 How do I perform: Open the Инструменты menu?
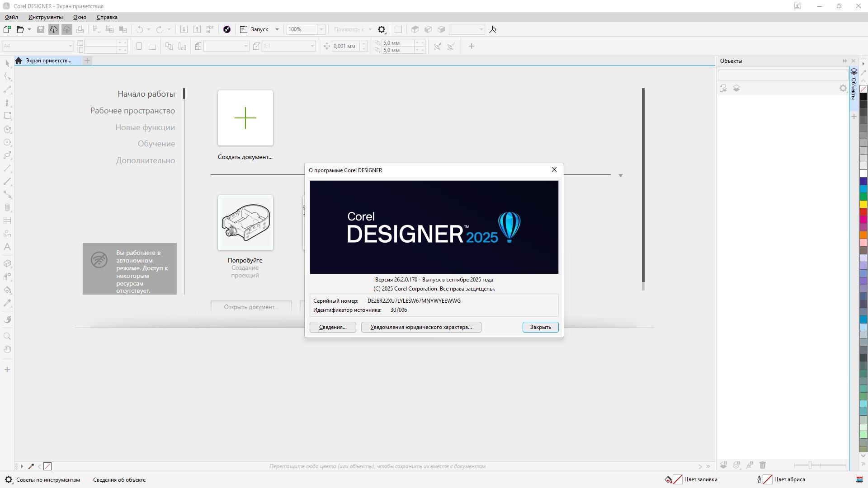click(45, 17)
